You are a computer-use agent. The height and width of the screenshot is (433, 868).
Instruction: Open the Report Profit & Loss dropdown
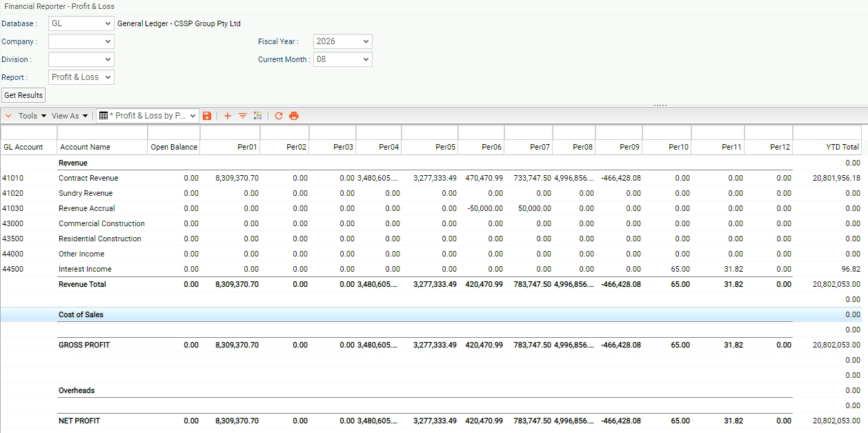pos(81,77)
